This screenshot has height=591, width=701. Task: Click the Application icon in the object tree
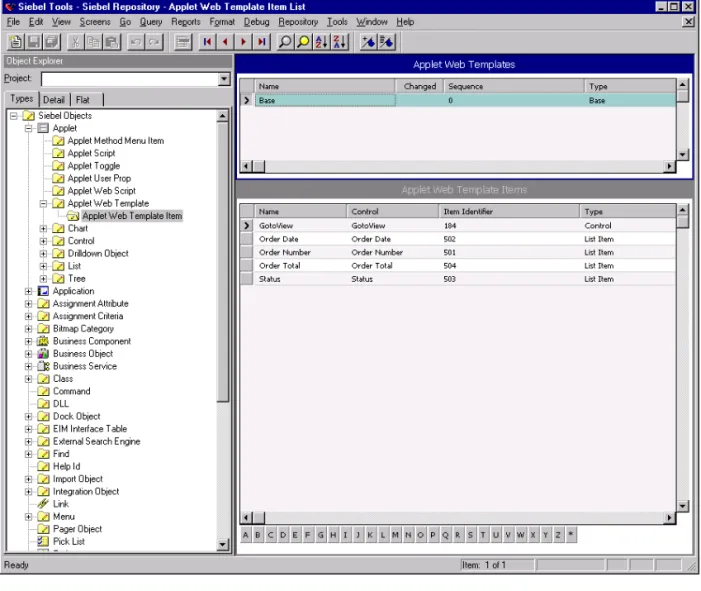click(x=43, y=291)
